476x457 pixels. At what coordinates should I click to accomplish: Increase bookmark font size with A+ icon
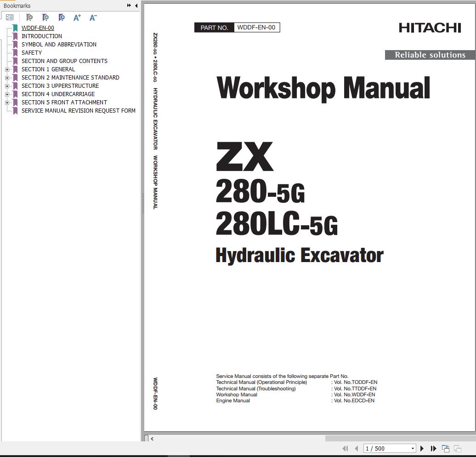pyautogui.click(x=77, y=17)
